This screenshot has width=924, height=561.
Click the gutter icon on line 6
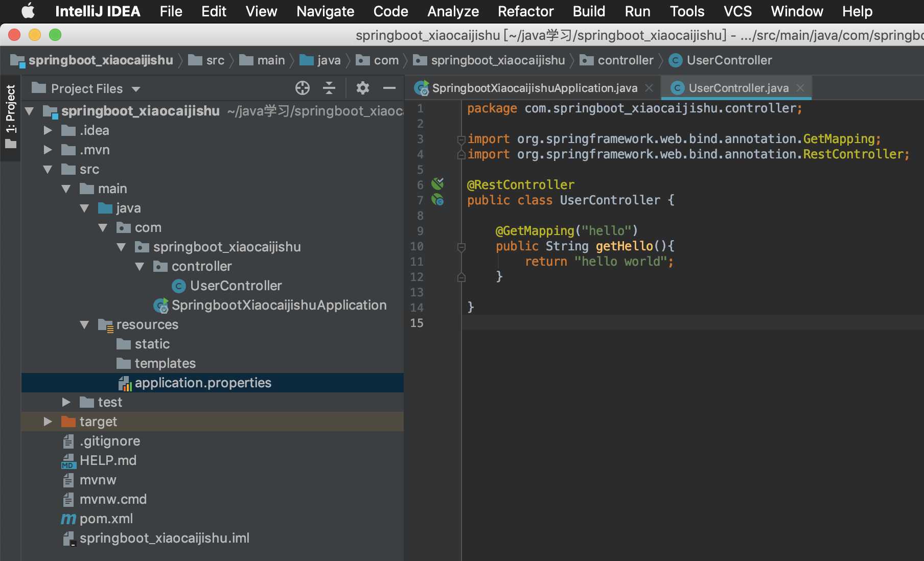tap(437, 184)
